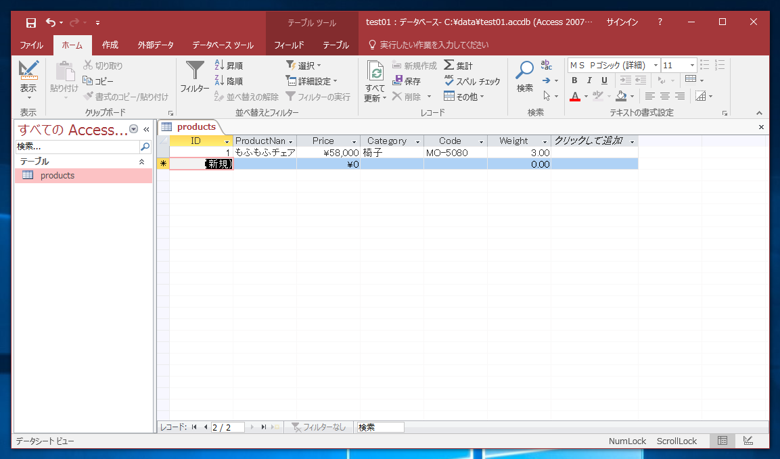Open the その他 dropdown in Records
The image size is (780, 459).
pyautogui.click(x=464, y=96)
